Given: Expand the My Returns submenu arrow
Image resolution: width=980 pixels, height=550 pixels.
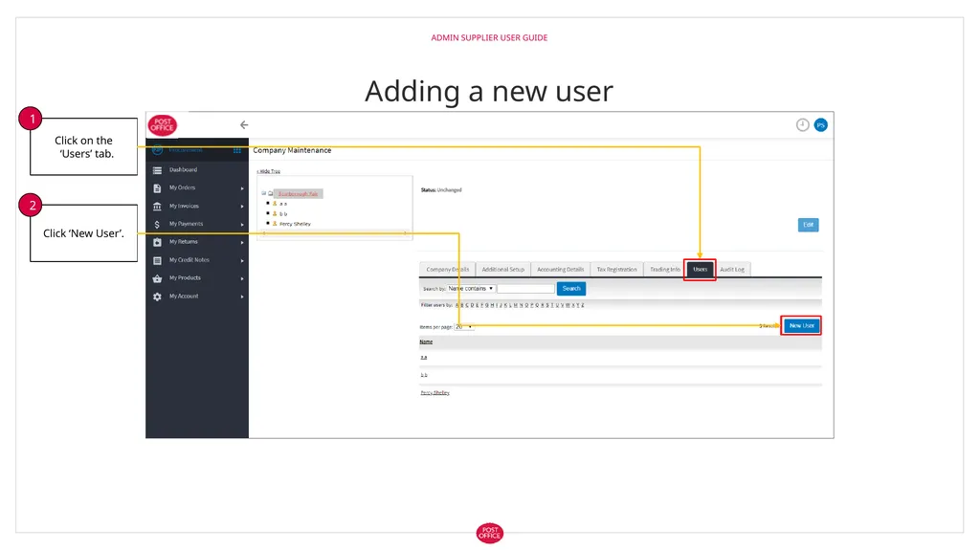Looking at the screenshot, I should (242, 243).
